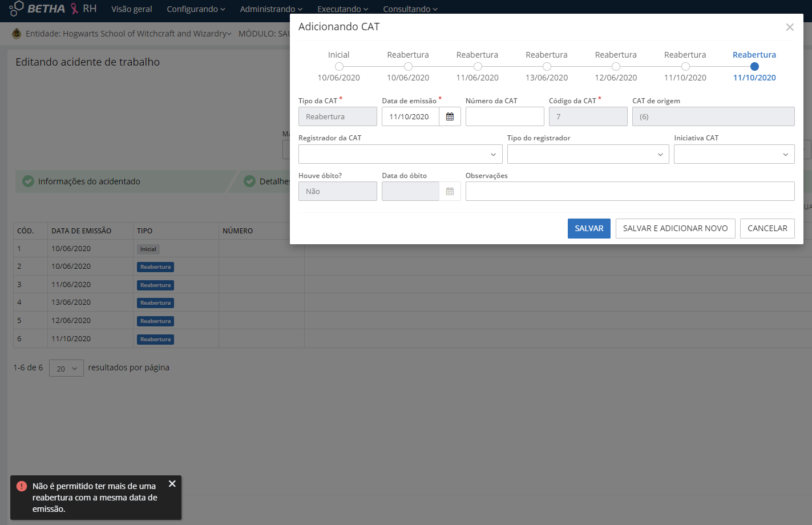Click the Betha logo icon
812x525 pixels.
(x=16, y=9)
